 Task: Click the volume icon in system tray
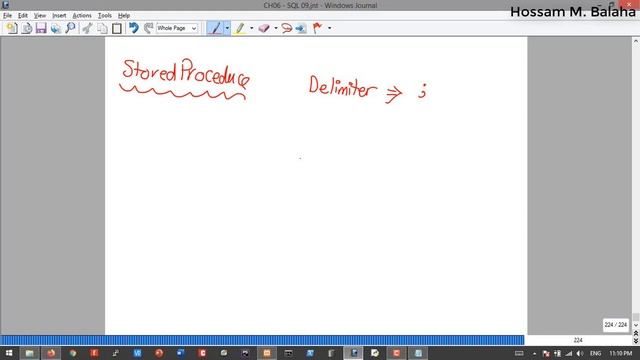[x=580, y=353]
